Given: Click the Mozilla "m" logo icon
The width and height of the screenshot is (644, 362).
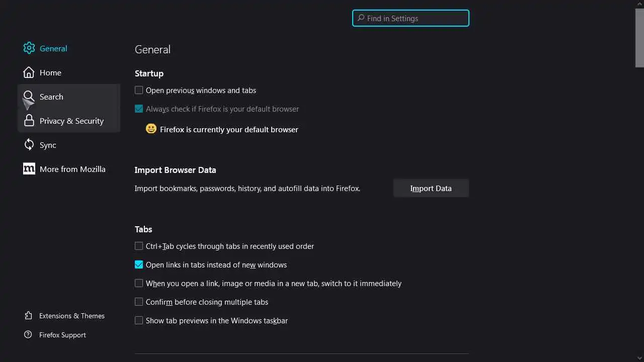Looking at the screenshot, I should pos(29,169).
